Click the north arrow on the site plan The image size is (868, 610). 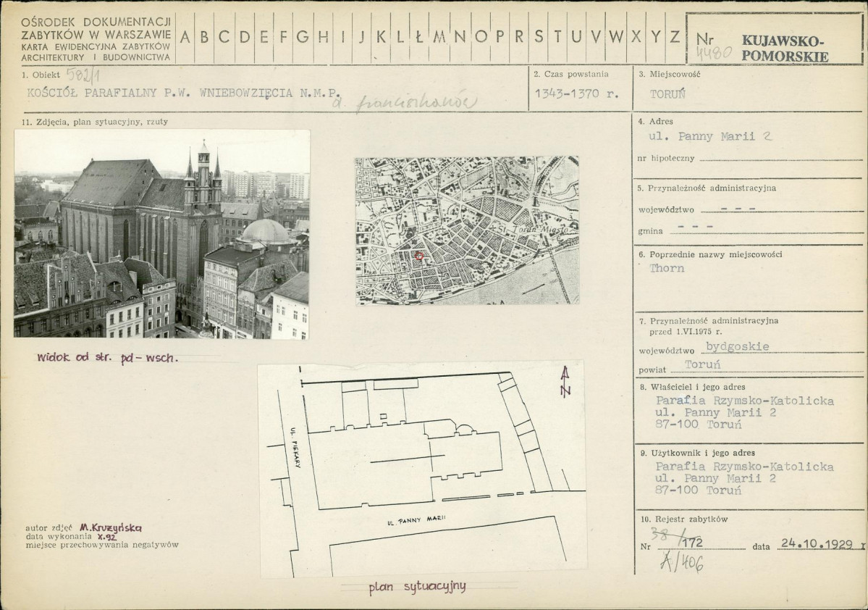tap(565, 383)
